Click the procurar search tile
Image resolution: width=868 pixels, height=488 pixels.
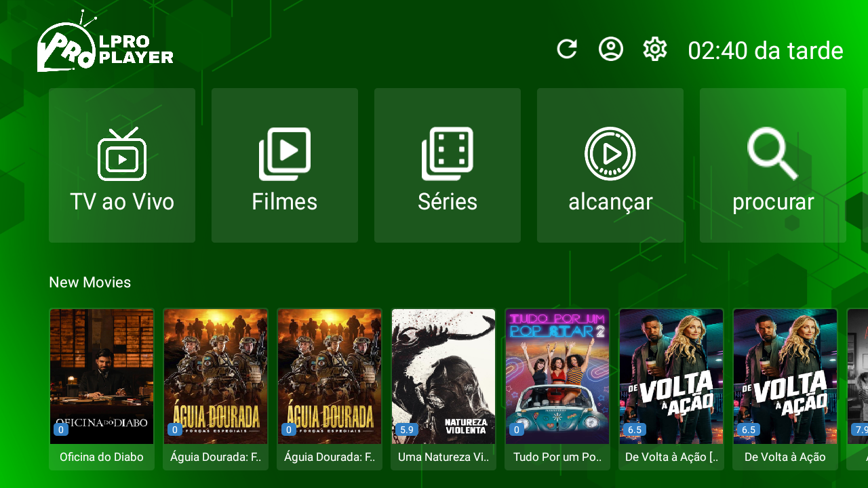pyautogui.click(x=773, y=165)
